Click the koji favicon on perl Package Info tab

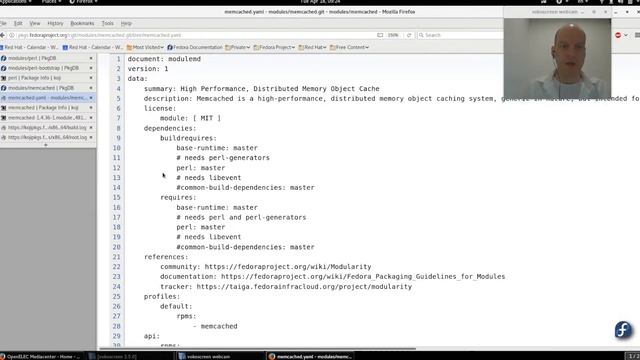(x=4, y=78)
